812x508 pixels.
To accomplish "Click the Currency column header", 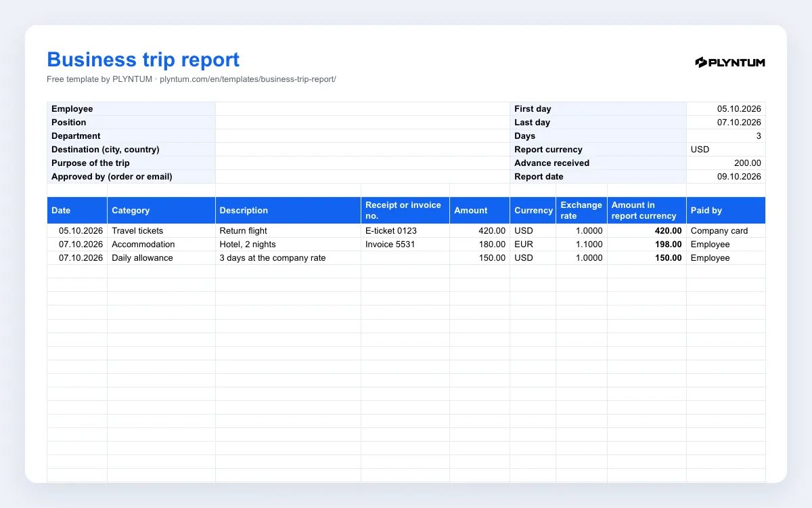I will (x=533, y=211).
